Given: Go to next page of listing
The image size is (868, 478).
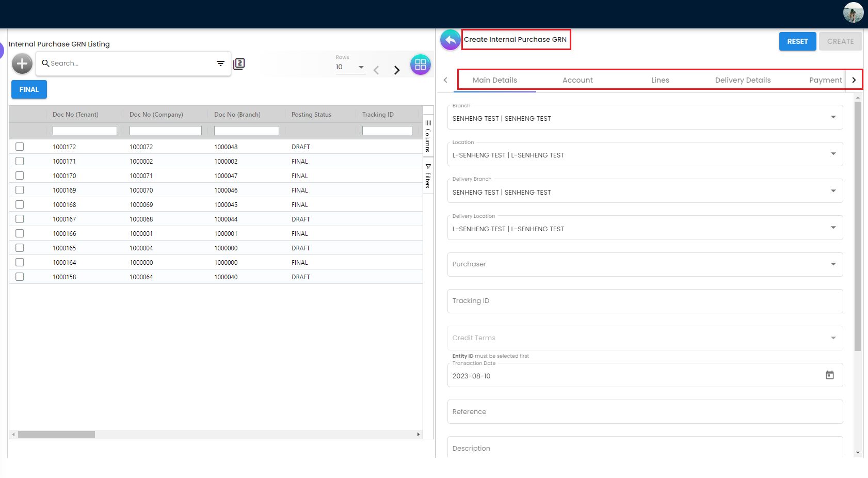Looking at the screenshot, I should click(x=396, y=70).
